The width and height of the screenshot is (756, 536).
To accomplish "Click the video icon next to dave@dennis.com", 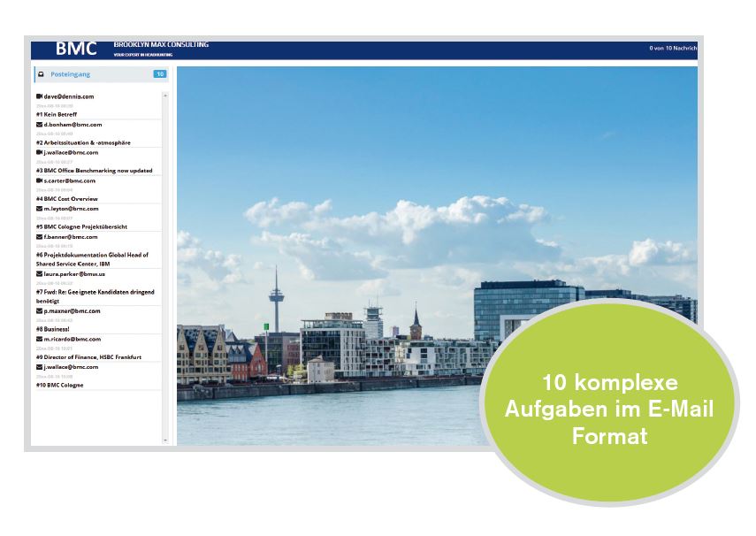I will point(39,96).
